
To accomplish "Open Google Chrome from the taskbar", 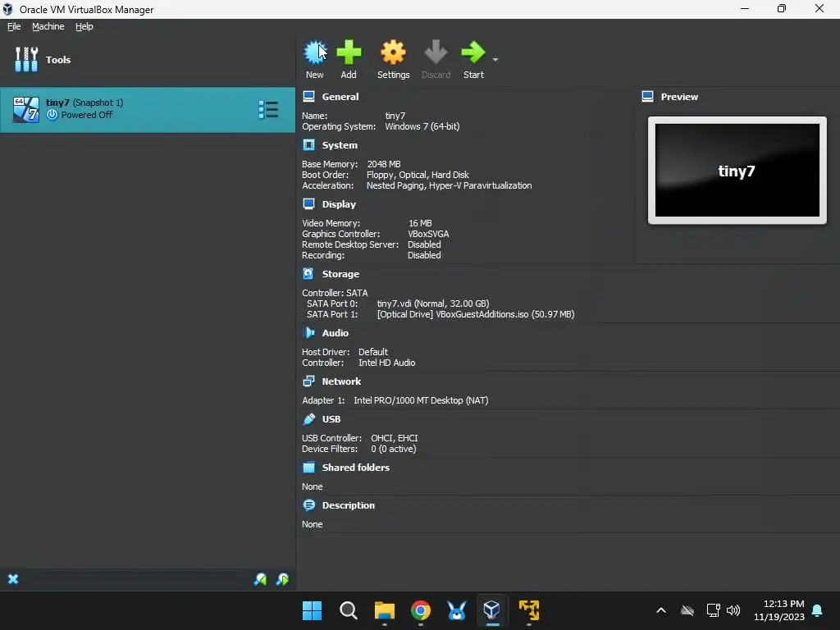I will coord(421,610).
